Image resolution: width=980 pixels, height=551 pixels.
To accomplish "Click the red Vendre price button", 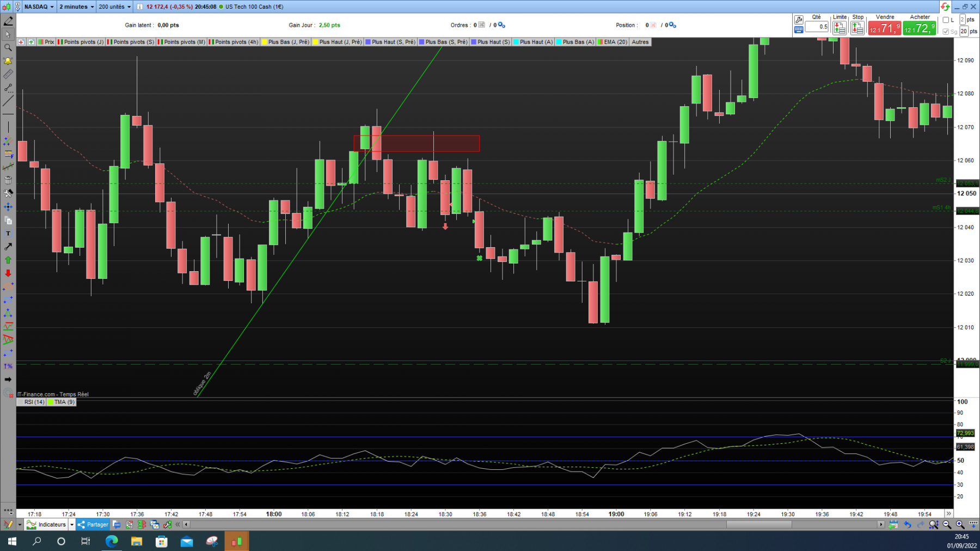I will pyautogui.click(x=884, y=28).
